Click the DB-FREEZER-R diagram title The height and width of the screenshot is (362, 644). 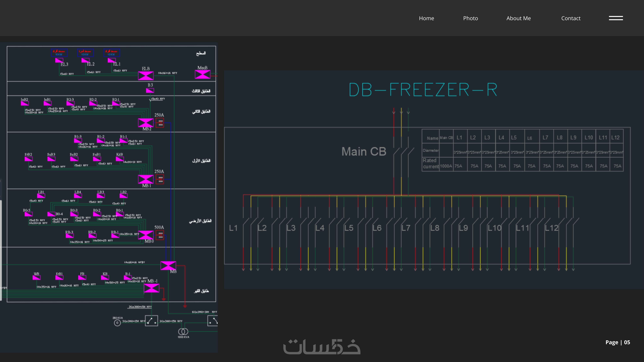[x=423, y=90]
